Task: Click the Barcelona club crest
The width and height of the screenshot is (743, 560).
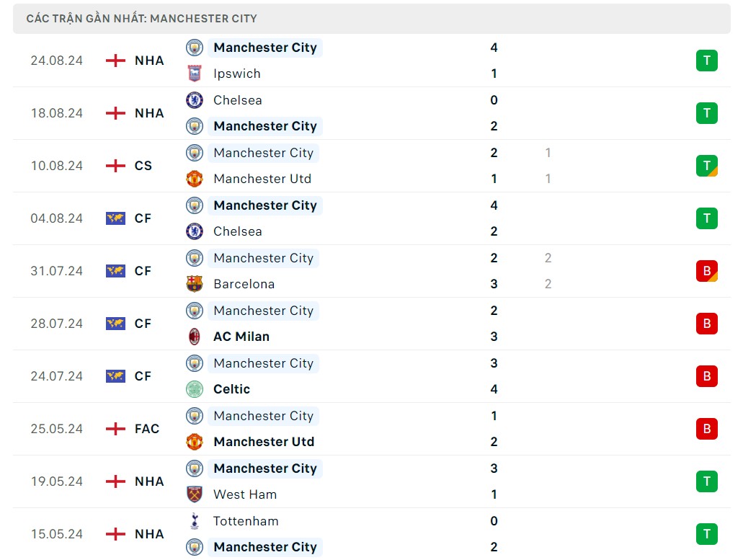Action: click(195, 284)
